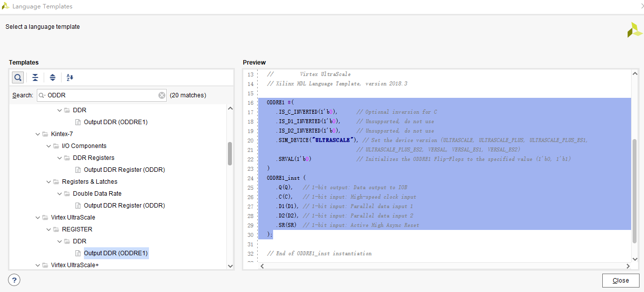Click the .IS_C_INVERTED(1'b0) code line
This screenshot has width=644, height=292.
pos(307,112)
